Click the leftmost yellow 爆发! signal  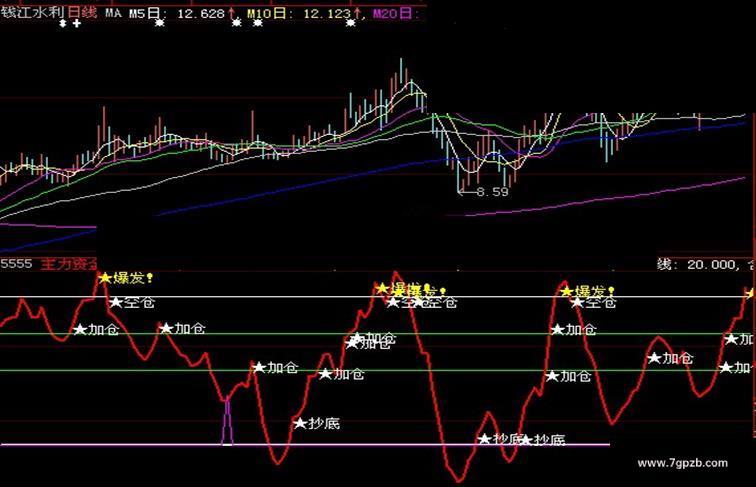click(x=126, y=278)
